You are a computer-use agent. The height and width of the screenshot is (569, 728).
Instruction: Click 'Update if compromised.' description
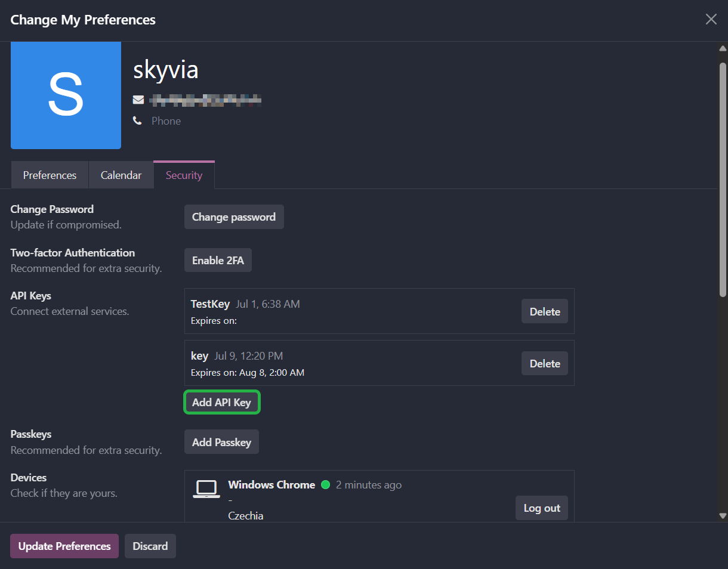point(66,225)
